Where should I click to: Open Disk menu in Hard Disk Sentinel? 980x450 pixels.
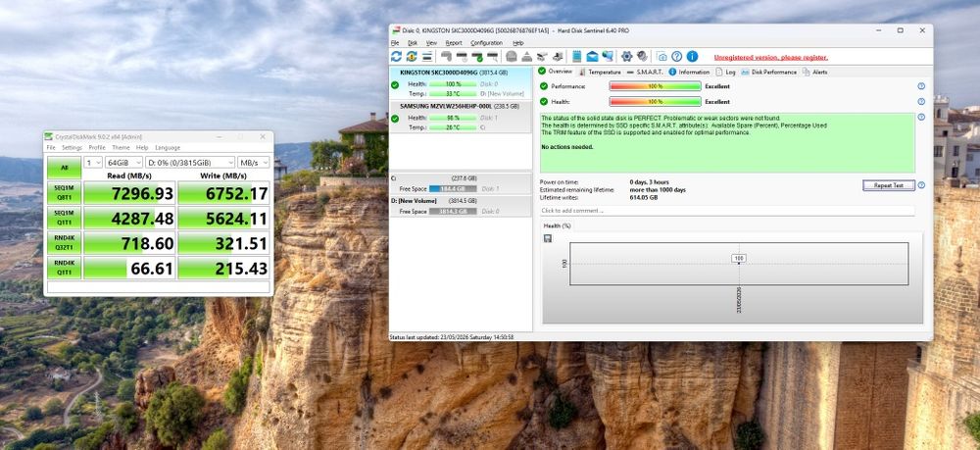click(x=413, y=42)
